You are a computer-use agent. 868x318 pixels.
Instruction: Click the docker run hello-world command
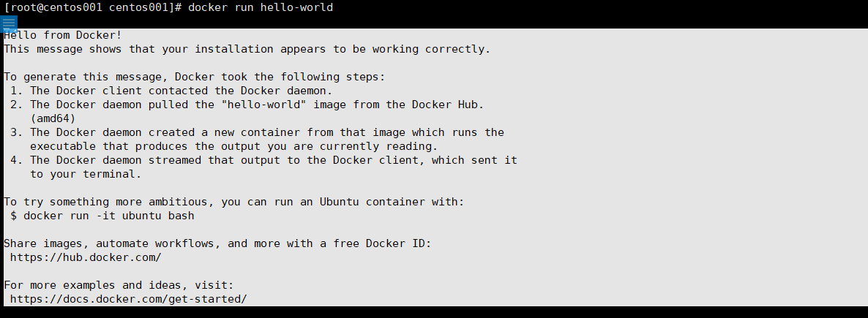260,7
